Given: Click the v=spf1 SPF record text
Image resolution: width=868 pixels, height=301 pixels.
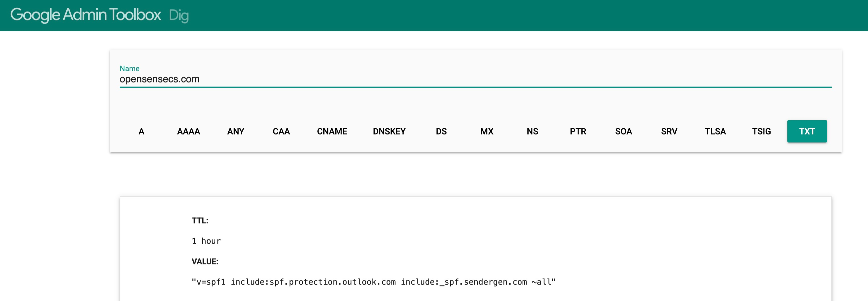Looking at the screenshot, I should tap(374, 282).
